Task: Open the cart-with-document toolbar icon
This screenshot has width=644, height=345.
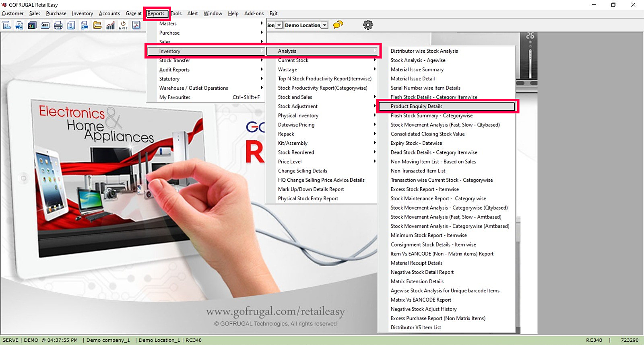Action: click(x=19, y=25)
